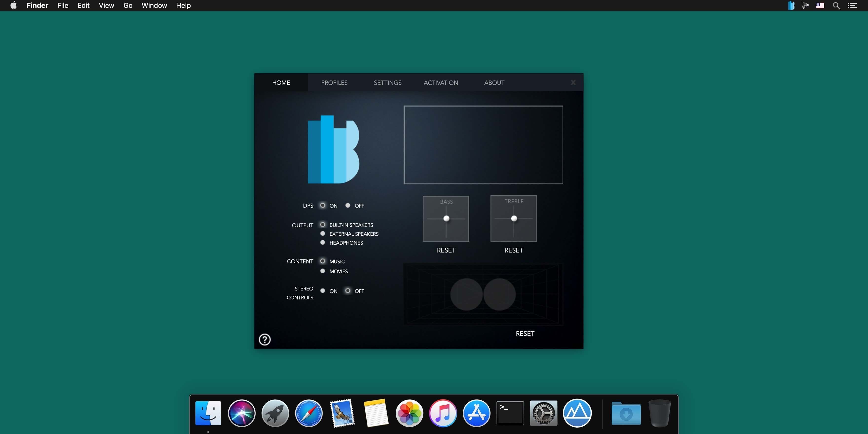
Task: Choose Movies content type
Action: tap(322, 271)
